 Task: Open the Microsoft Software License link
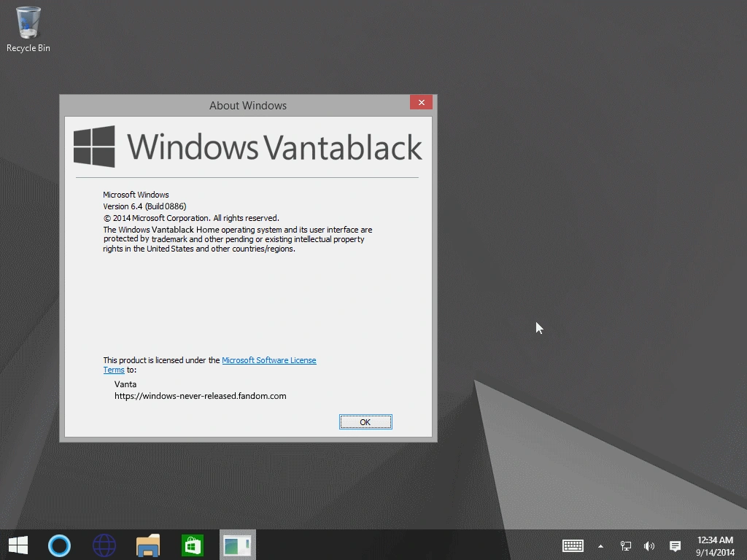point(268,360)
